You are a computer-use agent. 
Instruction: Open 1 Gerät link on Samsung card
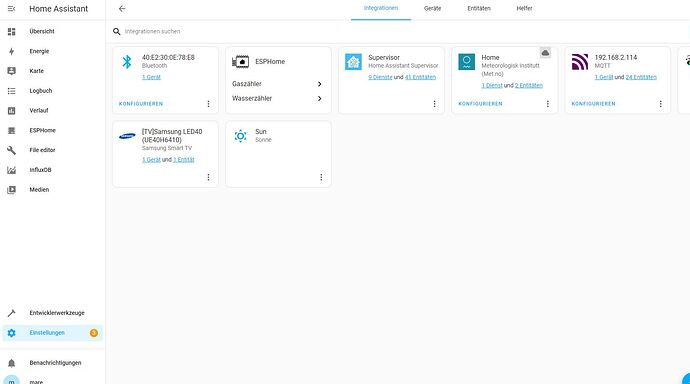tap(151, 160)
